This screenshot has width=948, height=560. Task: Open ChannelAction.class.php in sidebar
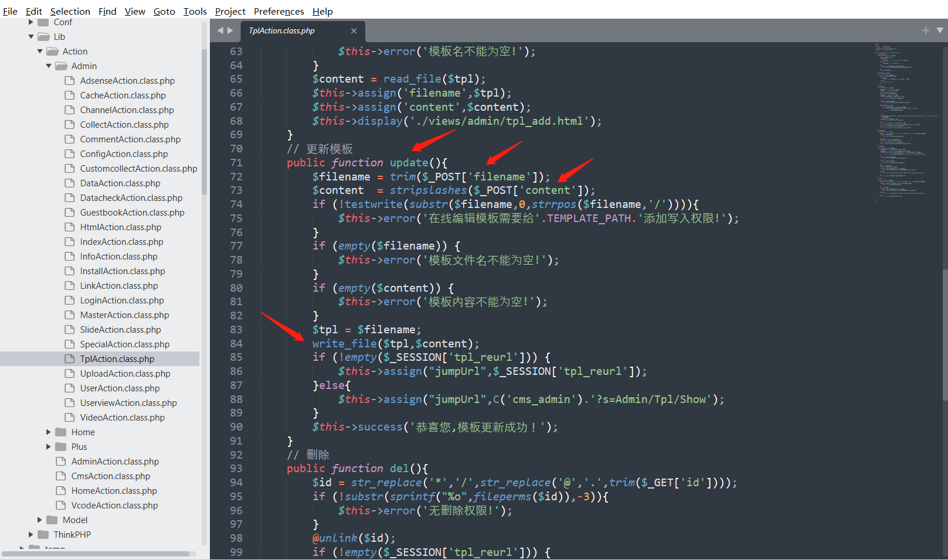pos(127,110)
